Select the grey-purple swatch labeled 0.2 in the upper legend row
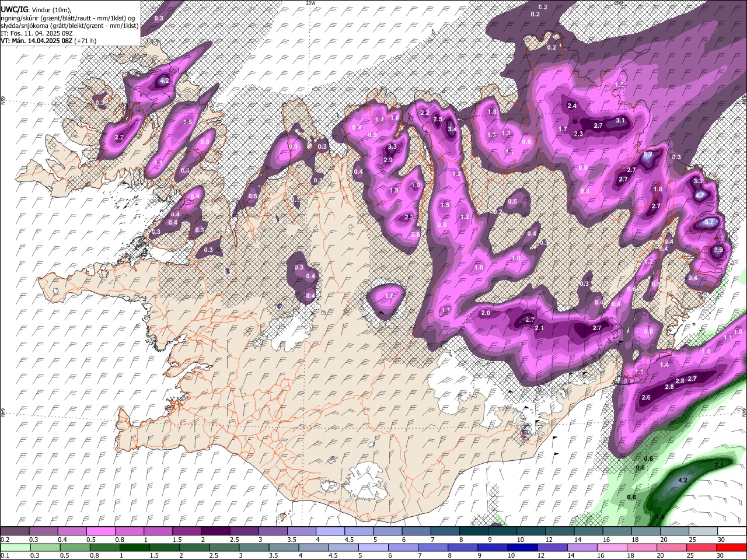 (x=15, y=531)
